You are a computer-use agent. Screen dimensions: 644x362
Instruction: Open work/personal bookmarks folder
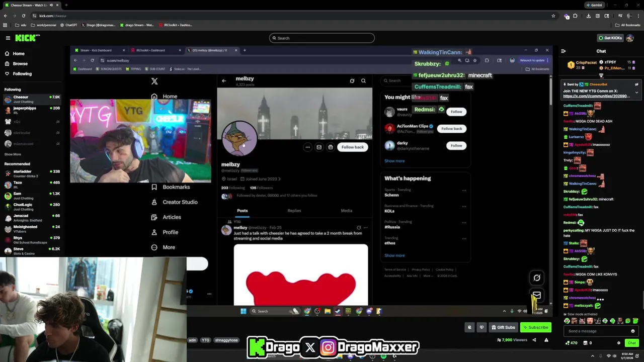point(43,25)
